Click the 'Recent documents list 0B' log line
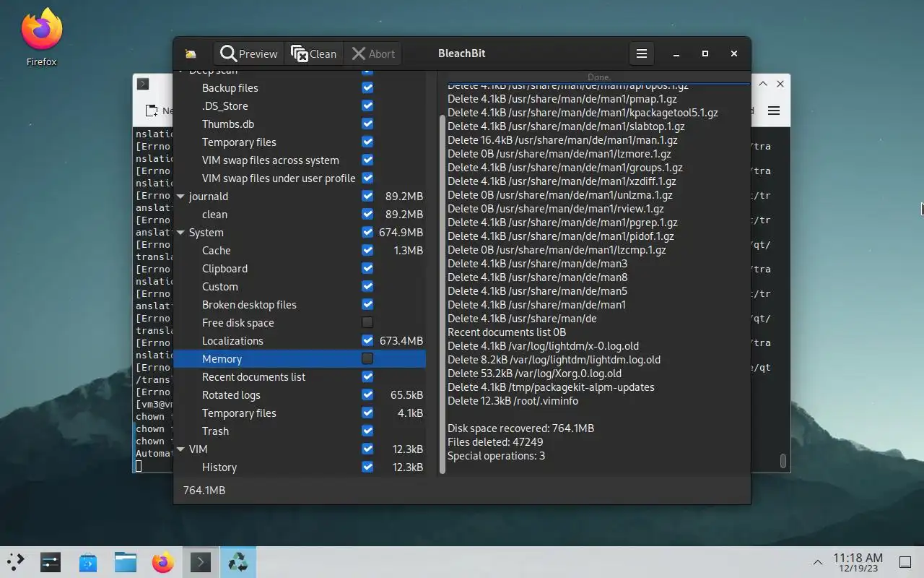This screenshot has width=924, height=578. click(x=507, y=332)
